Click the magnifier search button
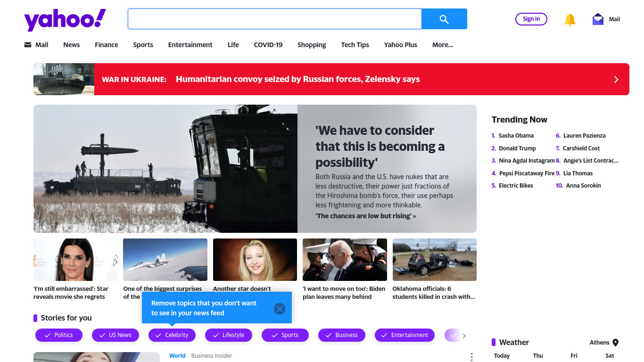This screenshot has width=644, height=362. pos(444,19)
